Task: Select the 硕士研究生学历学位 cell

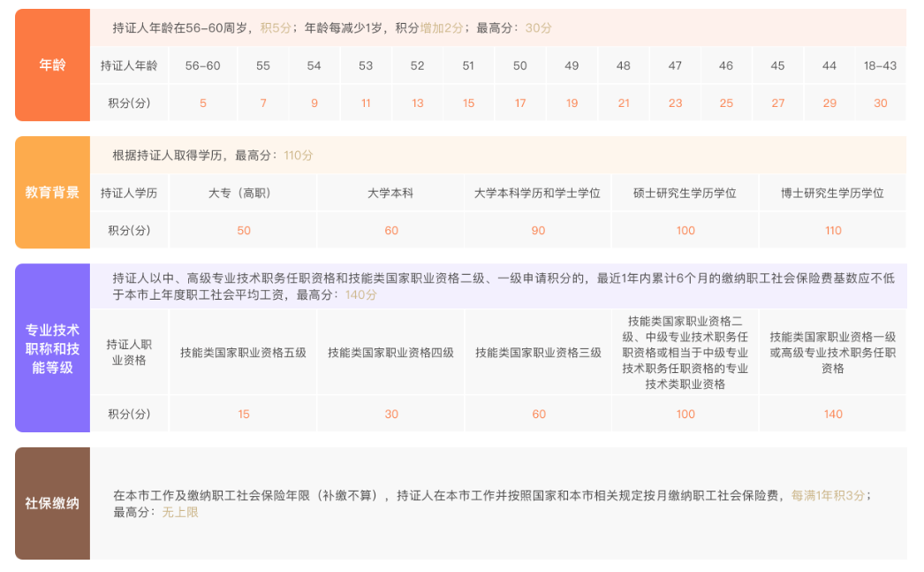Action: point(685,193)
